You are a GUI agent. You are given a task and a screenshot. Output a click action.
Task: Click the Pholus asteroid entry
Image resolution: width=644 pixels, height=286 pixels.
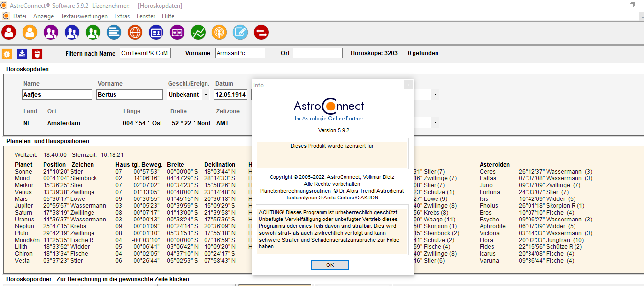pos(489,206)
